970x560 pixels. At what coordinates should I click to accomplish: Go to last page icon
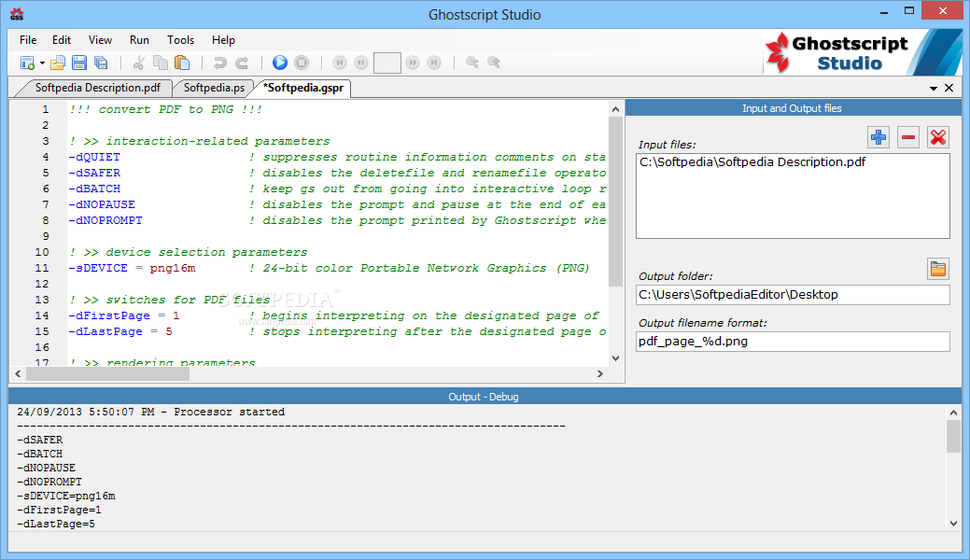pyautogui.click(x=434, y=63)
